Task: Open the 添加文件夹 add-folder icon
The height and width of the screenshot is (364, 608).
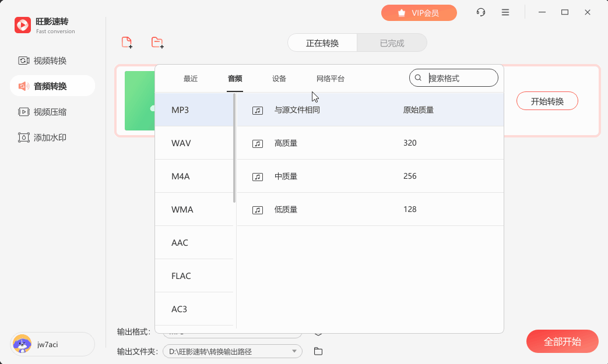Action: click(x=156, y=43)
